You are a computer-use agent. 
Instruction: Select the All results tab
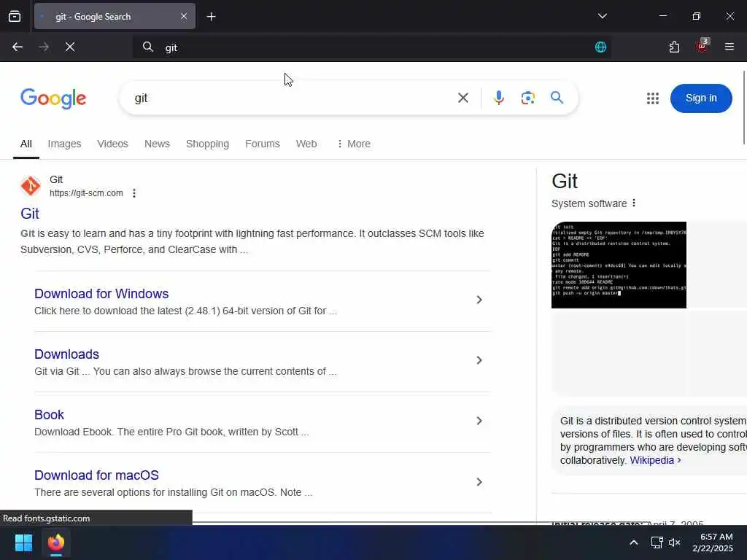(26, 144)
